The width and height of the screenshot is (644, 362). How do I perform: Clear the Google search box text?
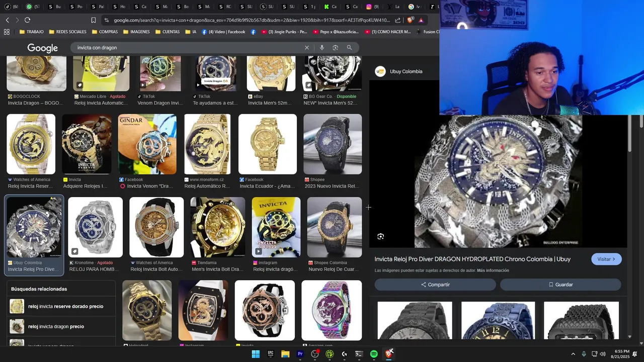(307, 48)
